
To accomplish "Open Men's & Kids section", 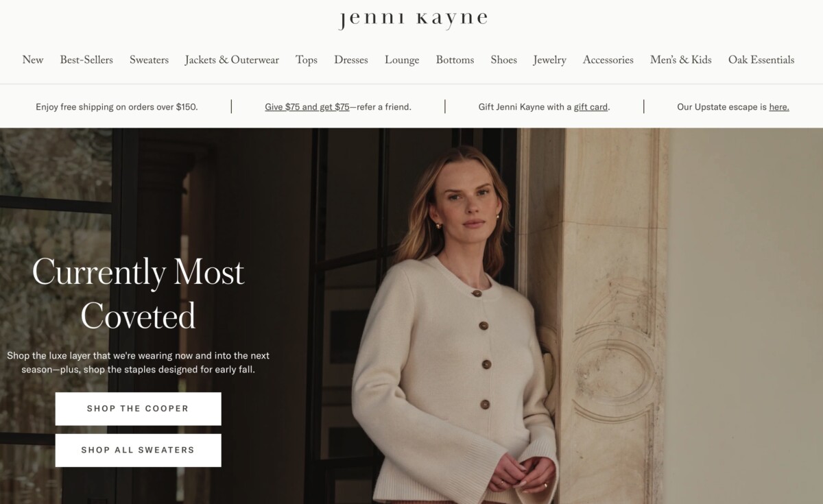I will [681, 60].
